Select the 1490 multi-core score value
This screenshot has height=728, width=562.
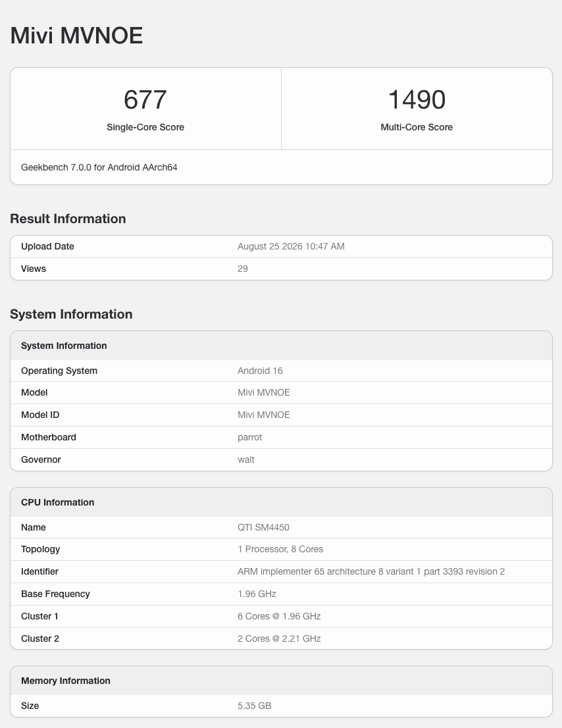click(417, 99)
